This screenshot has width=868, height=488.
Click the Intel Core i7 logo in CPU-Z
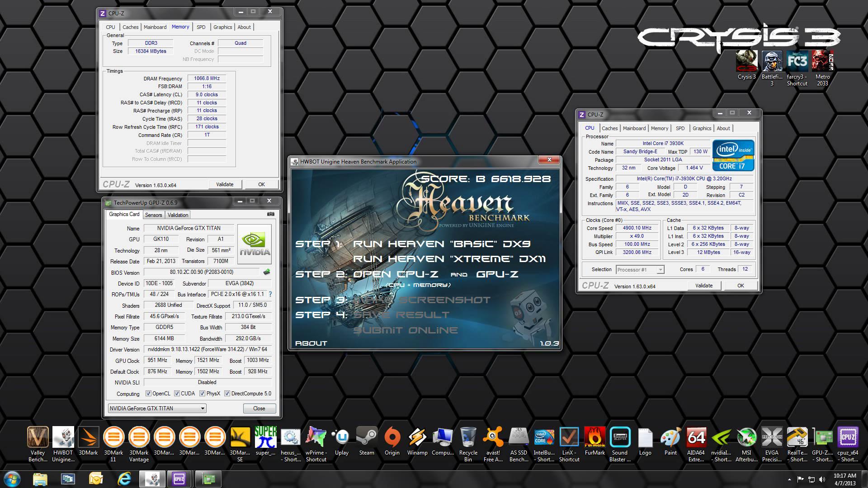pyautogui.click(x=733, y=155)
